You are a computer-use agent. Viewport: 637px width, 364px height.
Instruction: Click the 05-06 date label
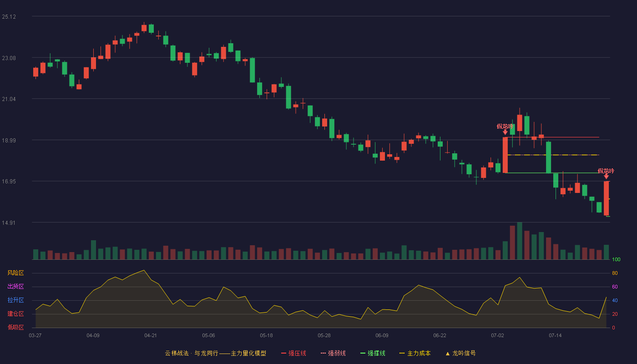click(208, 335)
